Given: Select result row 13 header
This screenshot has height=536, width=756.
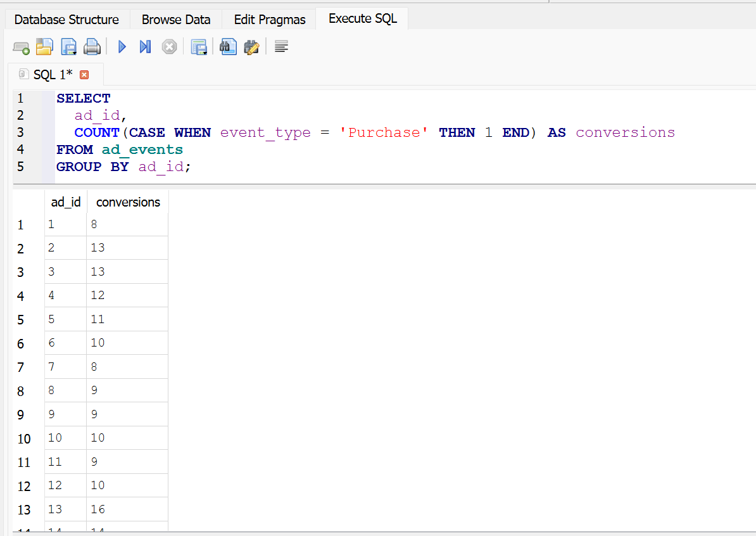Looking at the screenshot, I should (x=24, y=509).
